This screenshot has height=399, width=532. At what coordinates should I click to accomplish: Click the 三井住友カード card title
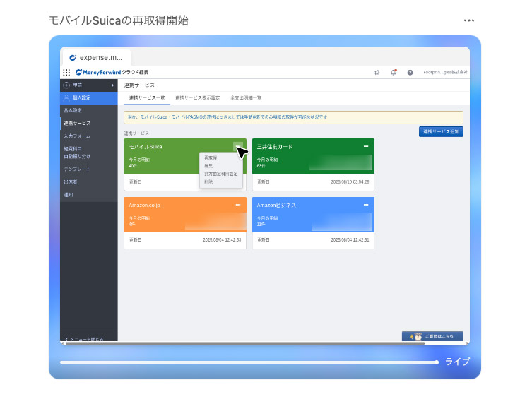(275, 147)
